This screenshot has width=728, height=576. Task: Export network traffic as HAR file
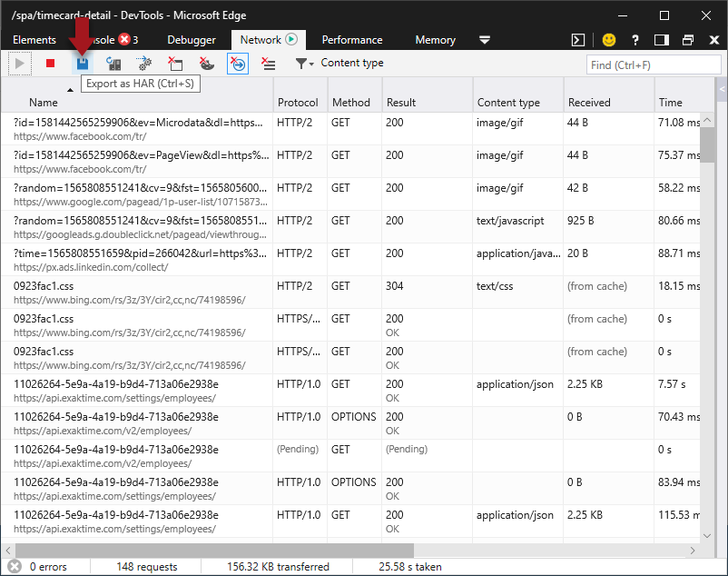[83, 64]
